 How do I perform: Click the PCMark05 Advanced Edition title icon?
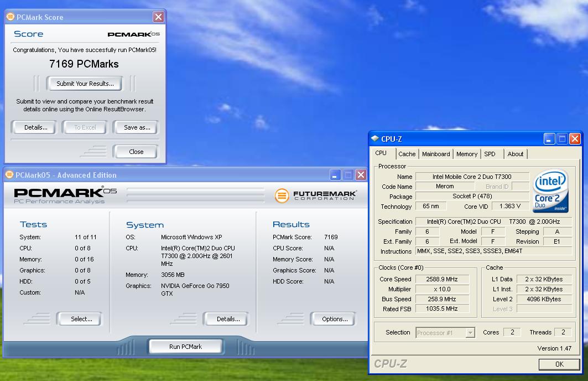9,174
